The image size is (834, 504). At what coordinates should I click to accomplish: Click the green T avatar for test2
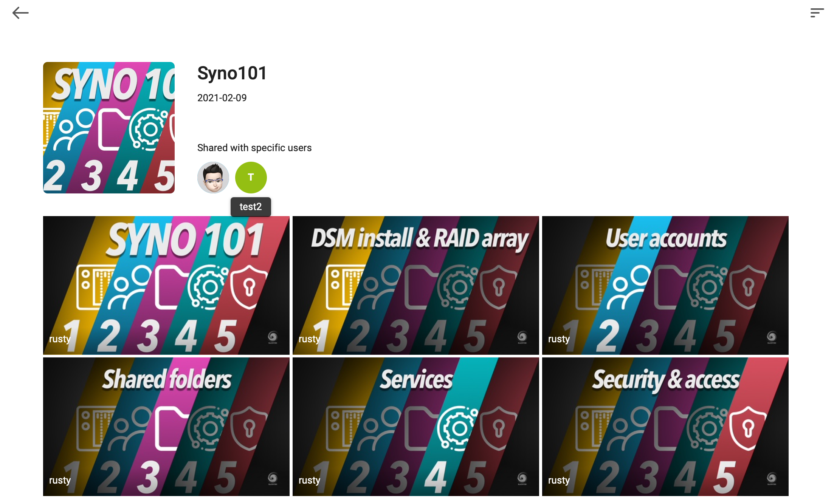(x=251, y=178)
